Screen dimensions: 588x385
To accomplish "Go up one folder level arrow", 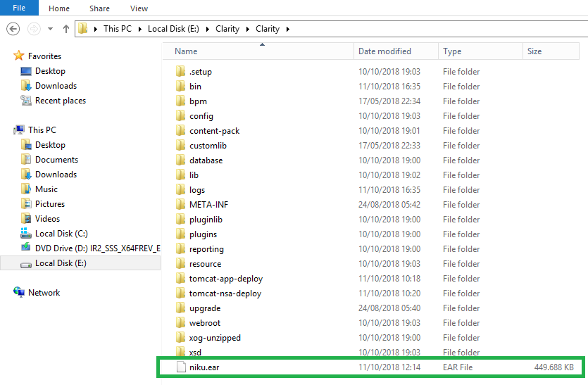I will coord(66,29).
